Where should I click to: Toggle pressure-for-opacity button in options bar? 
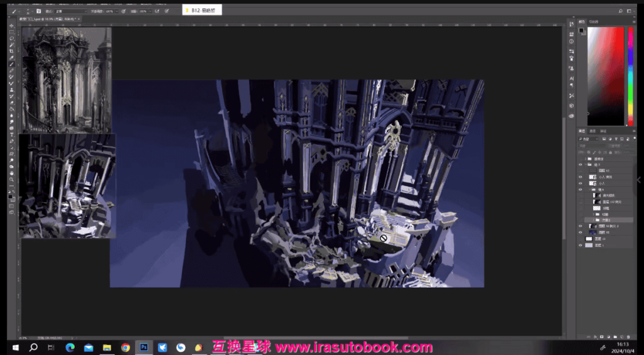pos(124,11)
